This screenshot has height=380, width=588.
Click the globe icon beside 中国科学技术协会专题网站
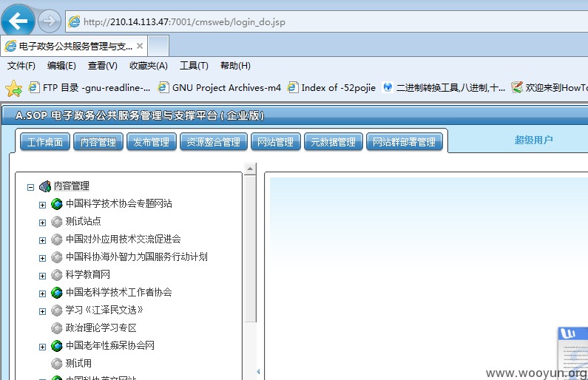[57, 204]
